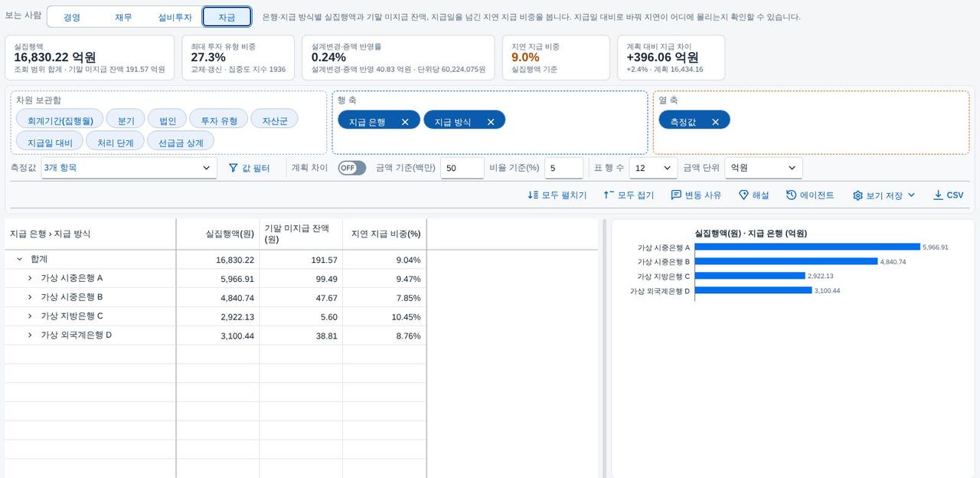
Task: Switch to the 경영 viewer tab
Action: click(72, 17)
